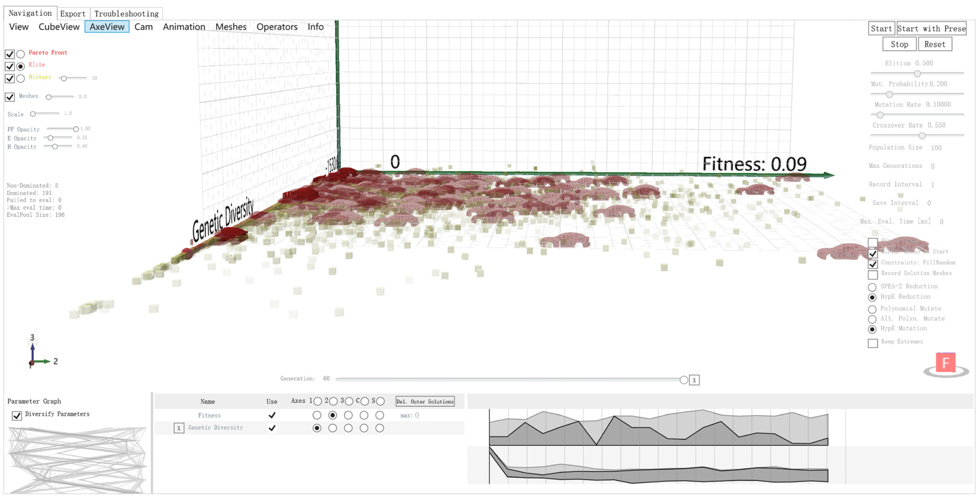Switch to the Export tab

point(73,13)
